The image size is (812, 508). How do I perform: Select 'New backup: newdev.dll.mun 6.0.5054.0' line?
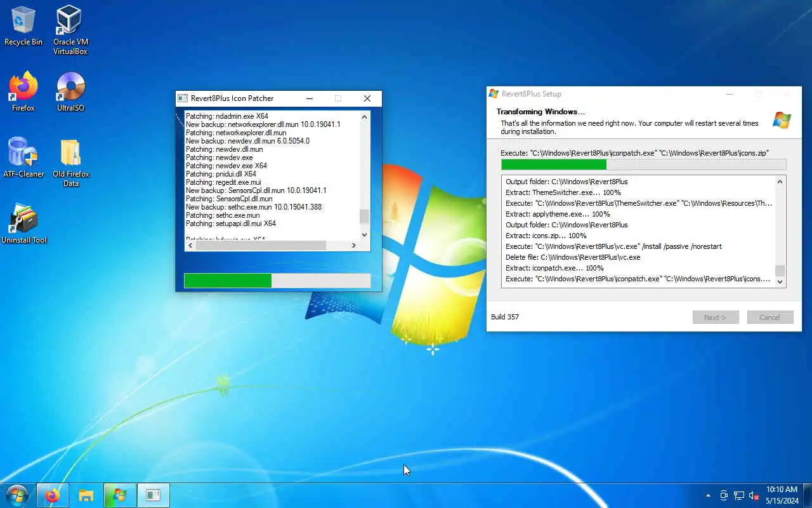(x=247, y=141)
